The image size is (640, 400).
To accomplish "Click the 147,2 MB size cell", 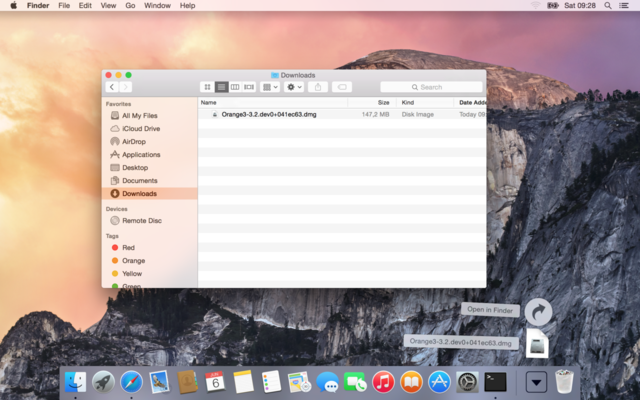I will [375, 114].
